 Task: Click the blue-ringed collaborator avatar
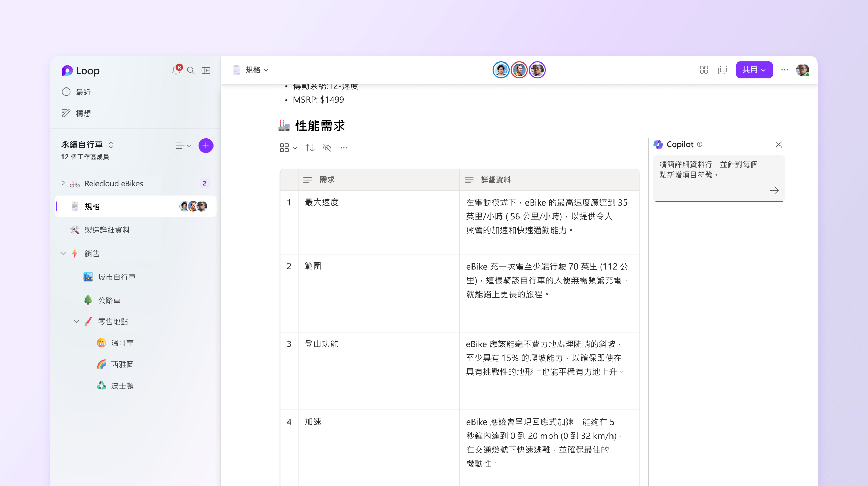pos(501,70)
